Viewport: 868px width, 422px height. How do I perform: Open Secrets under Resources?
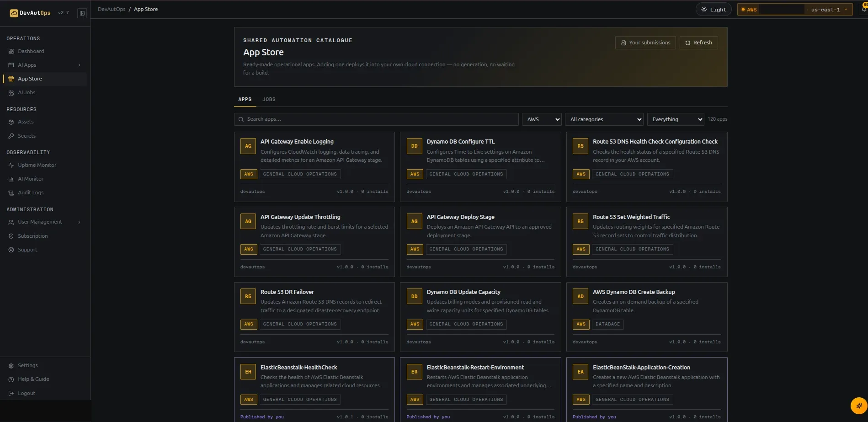click(44, 136)
